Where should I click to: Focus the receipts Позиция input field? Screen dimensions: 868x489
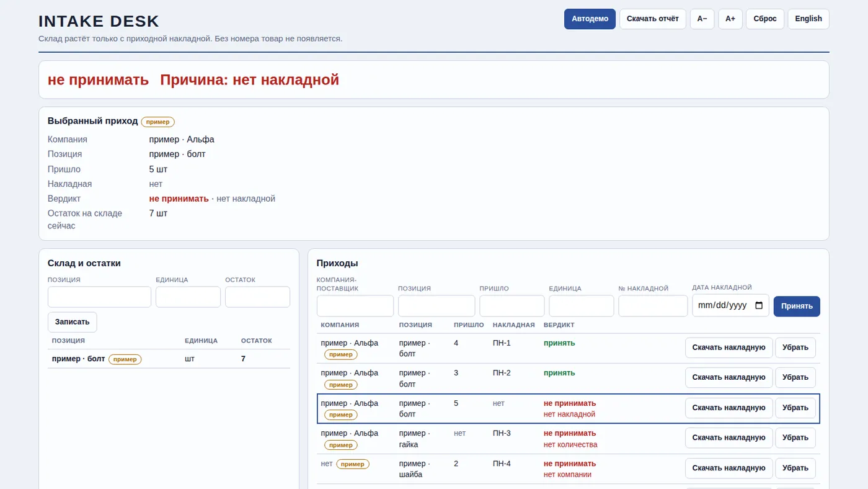(x=436, y=306)
